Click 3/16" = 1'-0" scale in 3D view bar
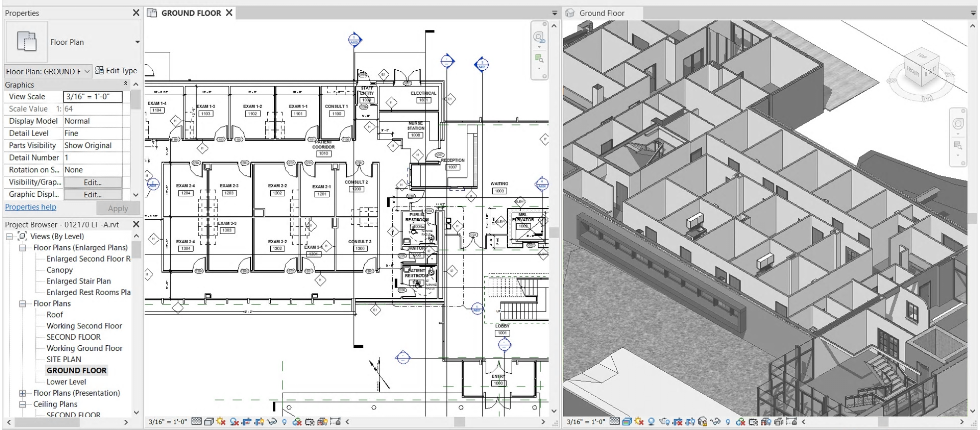Viewport: 980px width, 430px height. (586, 422)
